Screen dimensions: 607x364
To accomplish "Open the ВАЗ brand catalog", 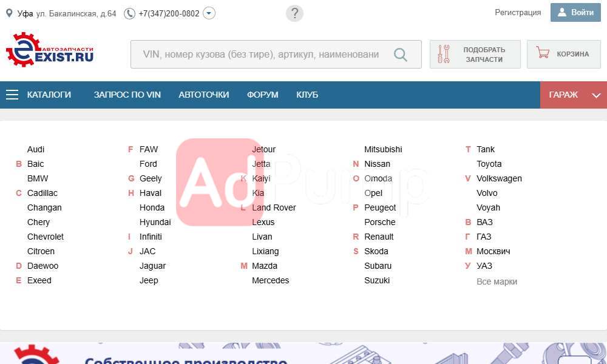I will [484, 223].
